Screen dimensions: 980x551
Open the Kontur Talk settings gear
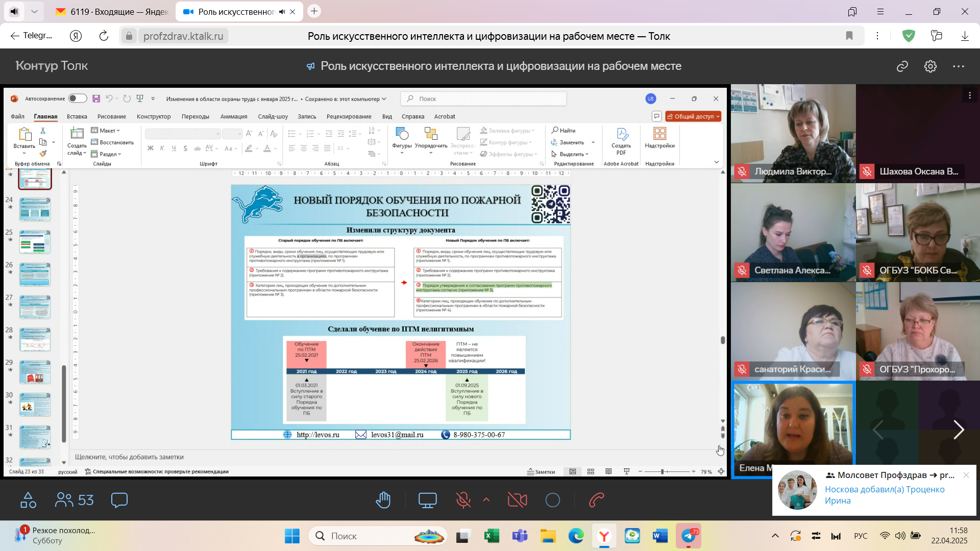(x=930, y=66)
